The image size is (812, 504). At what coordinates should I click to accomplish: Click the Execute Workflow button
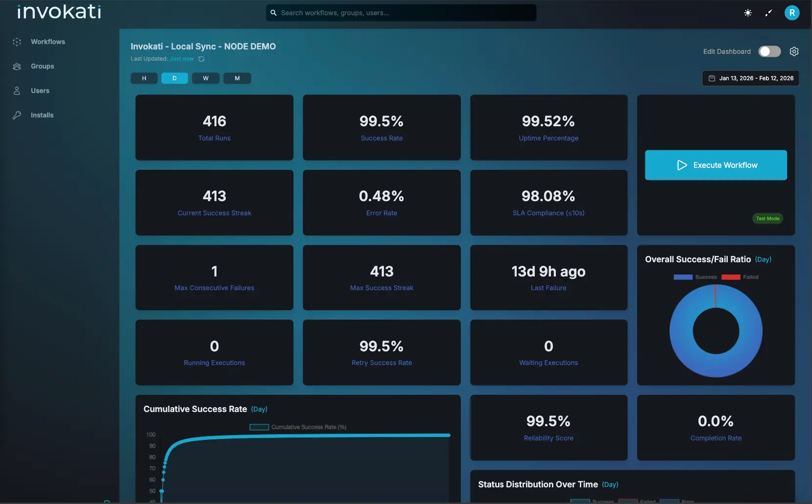(x=716, y=165)
